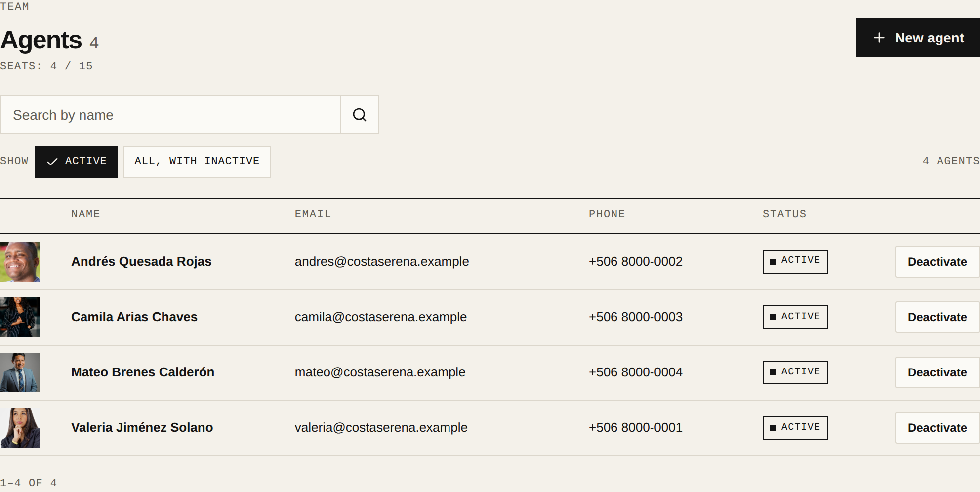
Task: Click the 4 AGENTS count label
Action: point(951,161)
